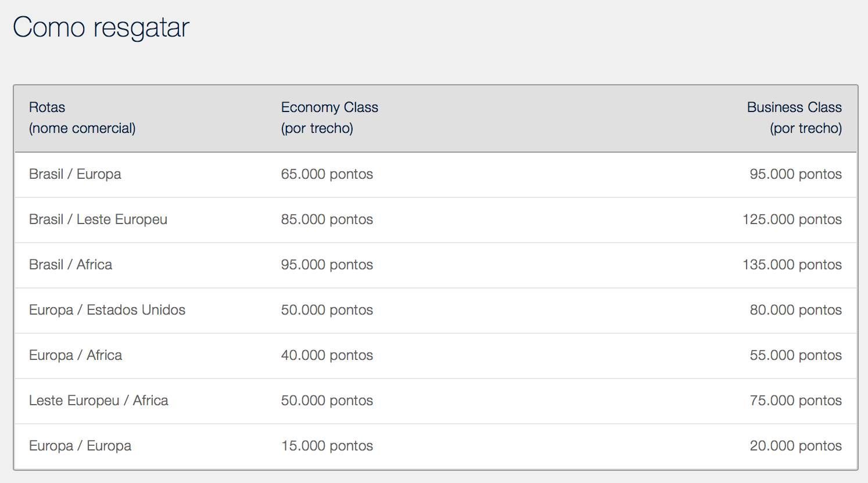Click the 'Europa / Africa' route cell
Image resolution: width=868 pixels, height=483 pixels.
76,355
